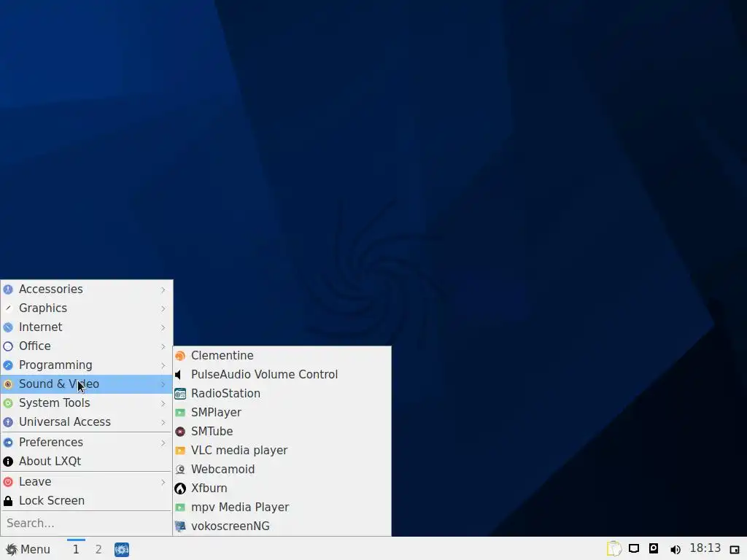The height and width of the screenshot is (560, 747).
Task: Click the System Tools label
Action: coord(54,403)
